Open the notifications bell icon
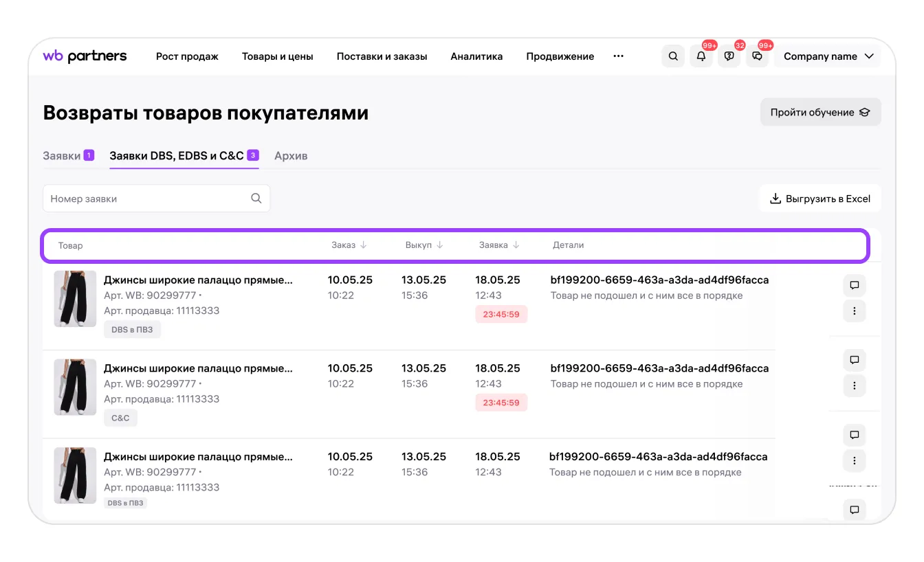The height and width of the screenshot is (562, 924). [701, 56]
